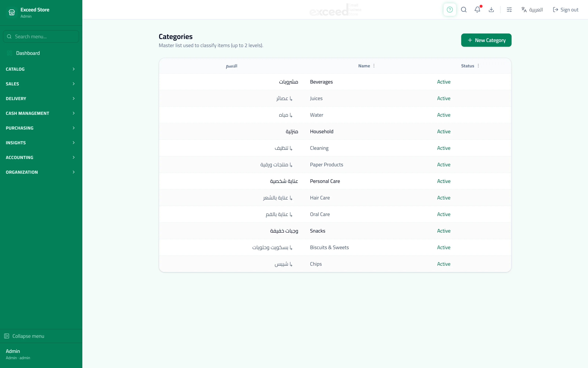
Task: Click Active status of Chips row
Action: coord(444,264)
